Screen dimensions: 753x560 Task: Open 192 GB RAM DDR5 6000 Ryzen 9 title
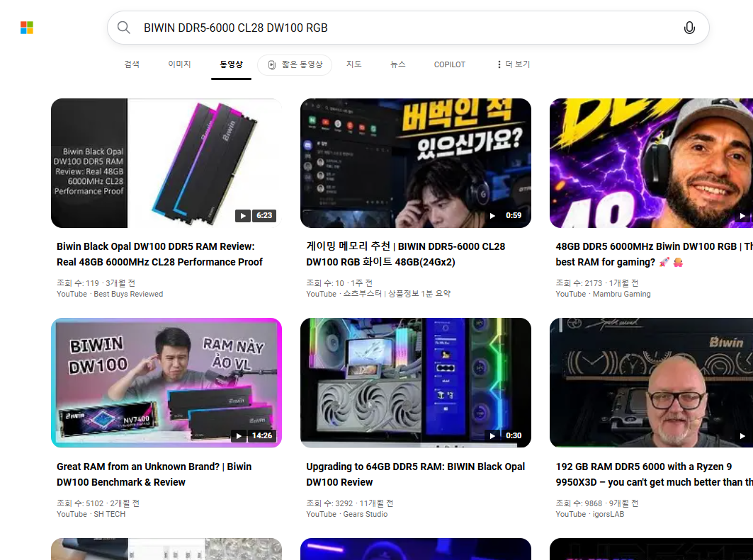pyautogui.click(x=654, y=474)
